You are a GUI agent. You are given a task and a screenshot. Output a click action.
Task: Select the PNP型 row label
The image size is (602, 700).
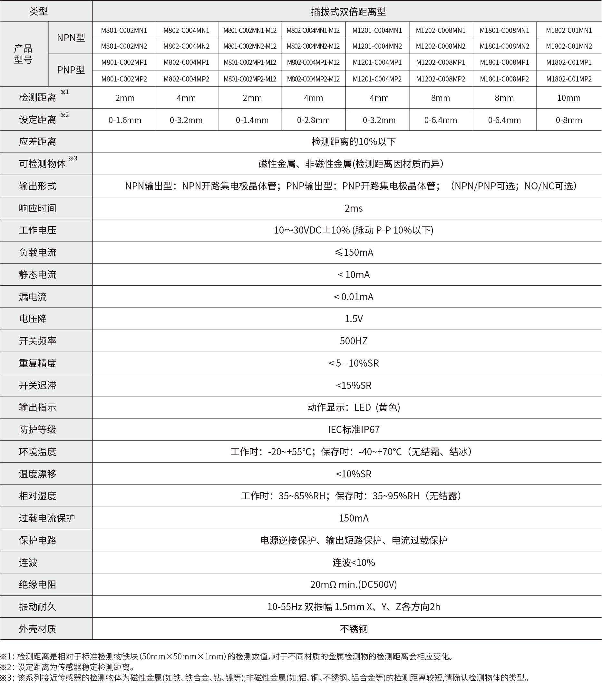[71, 70]
